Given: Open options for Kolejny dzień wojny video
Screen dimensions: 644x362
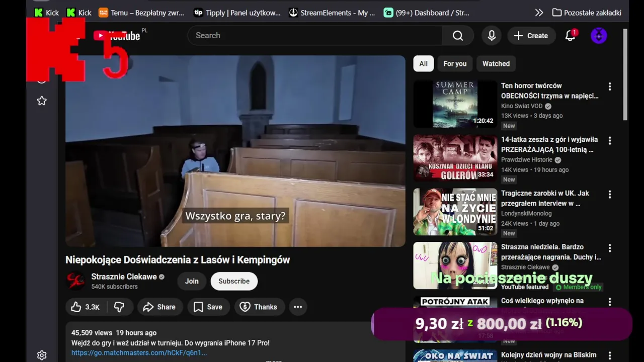Looking at the screenshot, I should pyautogui.click(x=610, y=355).
